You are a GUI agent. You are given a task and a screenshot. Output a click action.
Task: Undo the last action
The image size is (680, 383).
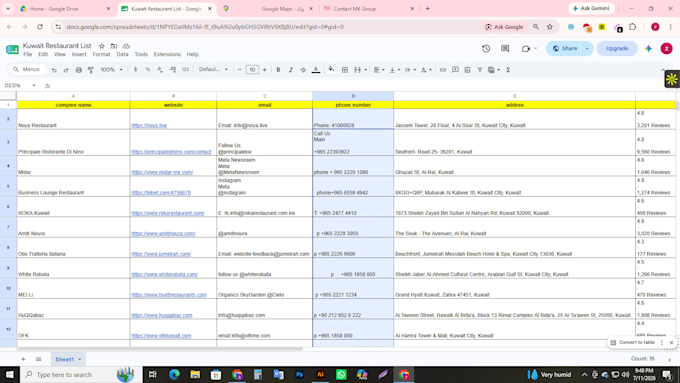54,70
